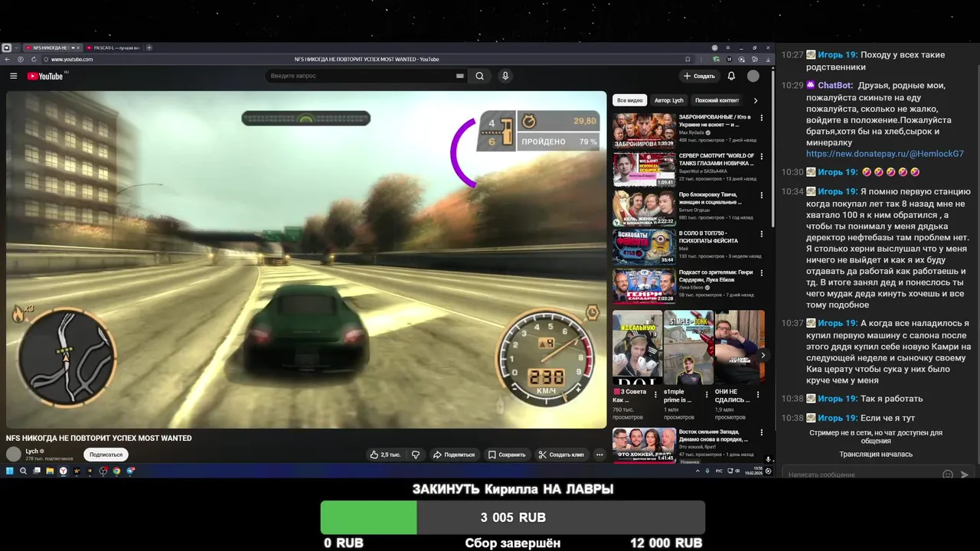
Task: Click the donation goal progress bar
Action: (x=512, y=517)
